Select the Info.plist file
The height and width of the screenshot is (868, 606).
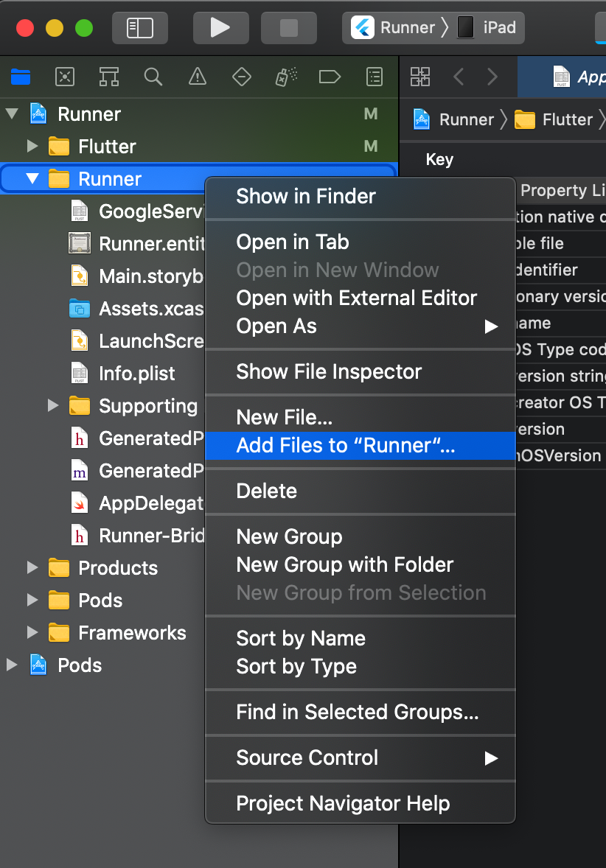123,373
